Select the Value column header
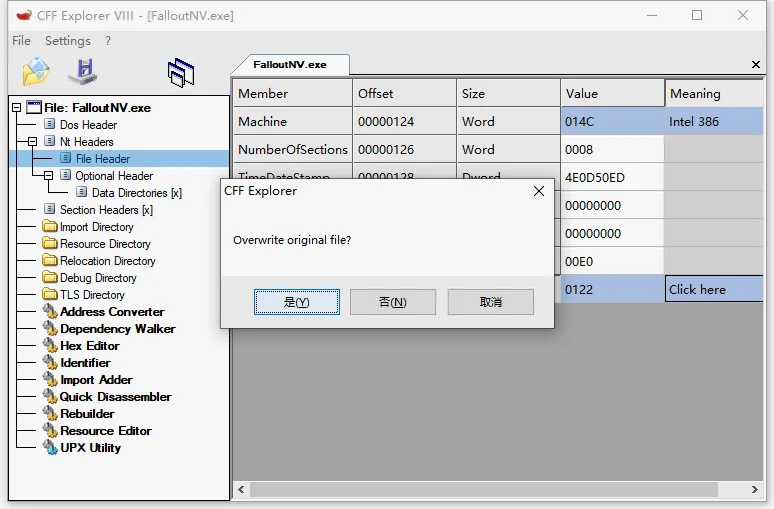Image resolution: width=774 pixels, height=509 pixels. pyautogui.click(x=612, y=93)
